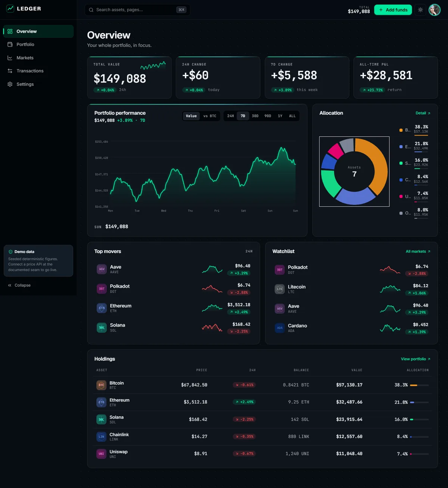This screenshot has width=448, height=488.
Task: Click the Solana allocation bar in Holdings
Action: coord(419,419)
